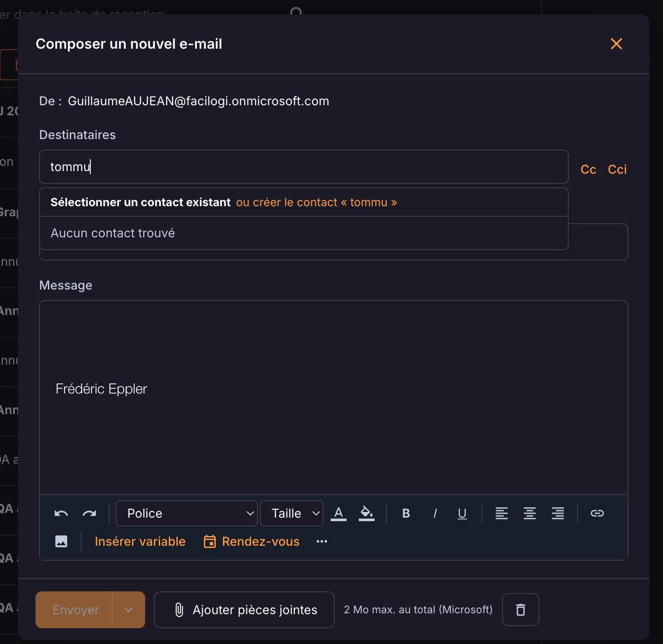Focus the Destinataires input field
The width and height of the screenshot is (663, 644).
click(x=304, y=167)
